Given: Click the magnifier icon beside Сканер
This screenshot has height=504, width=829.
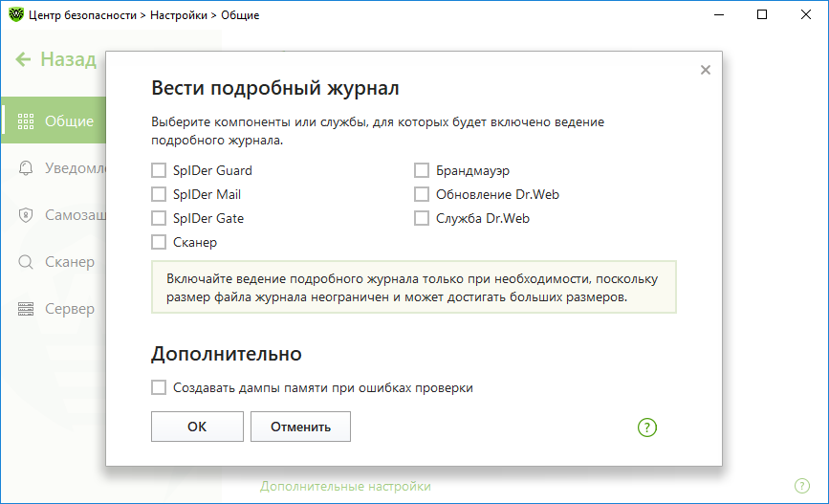Looking at the screenshot, I should coord(26,262).
